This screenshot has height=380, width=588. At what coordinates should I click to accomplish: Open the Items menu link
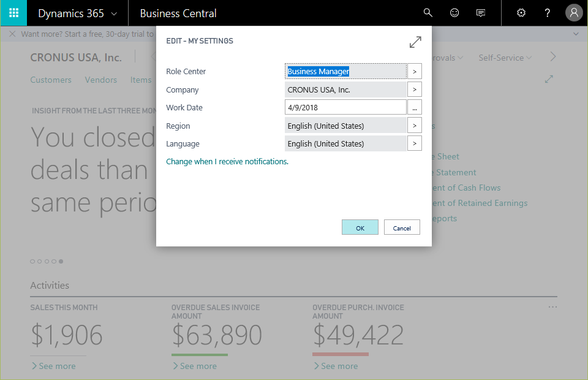141,80
